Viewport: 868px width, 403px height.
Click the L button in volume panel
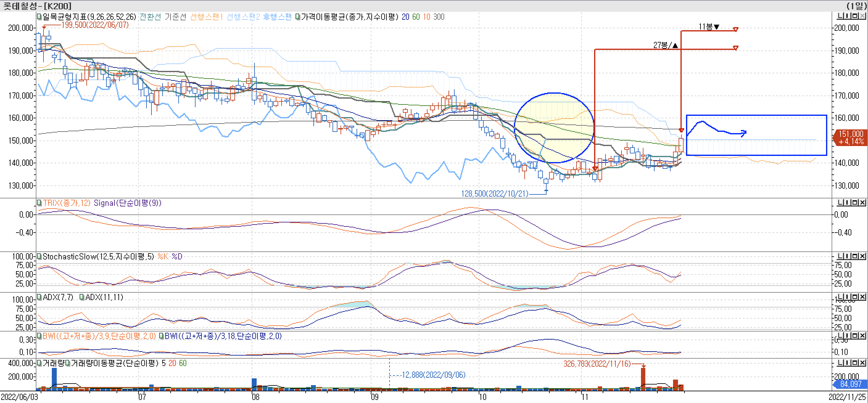pyautogui.click(x=840, y=363)
